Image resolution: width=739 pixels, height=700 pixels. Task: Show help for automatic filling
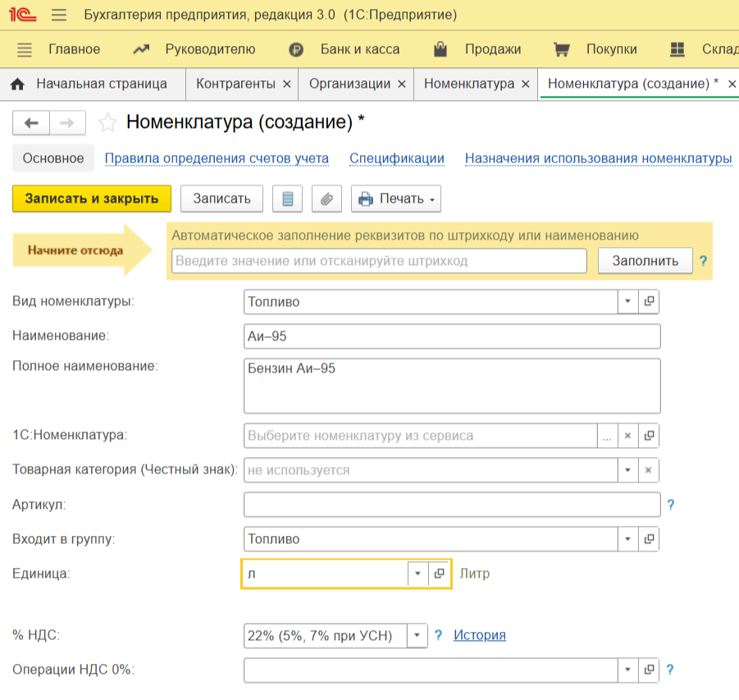pyautogui.click(x=703, y=261)
